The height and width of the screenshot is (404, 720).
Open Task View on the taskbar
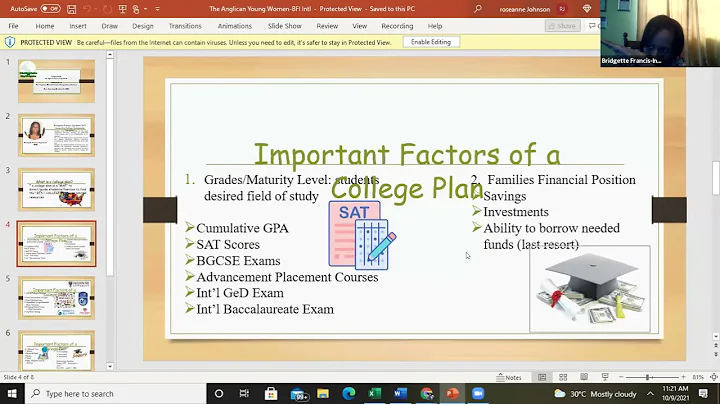click(x=244, y=393)
